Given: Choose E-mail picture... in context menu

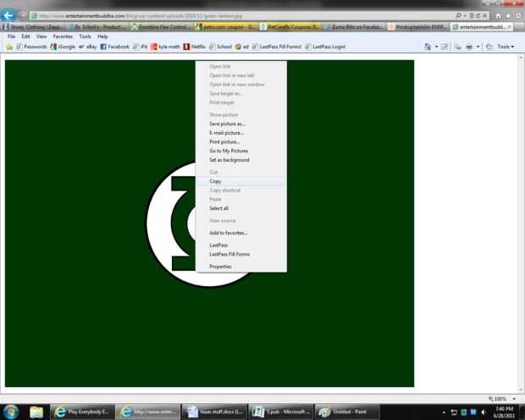Looking at the screenshot, I should tap(240, 133).
